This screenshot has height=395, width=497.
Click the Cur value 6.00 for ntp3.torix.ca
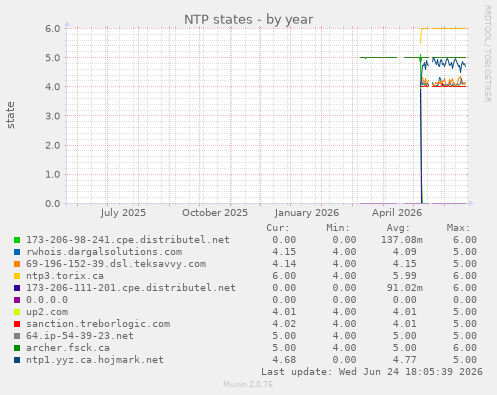(x=284, y=276)
